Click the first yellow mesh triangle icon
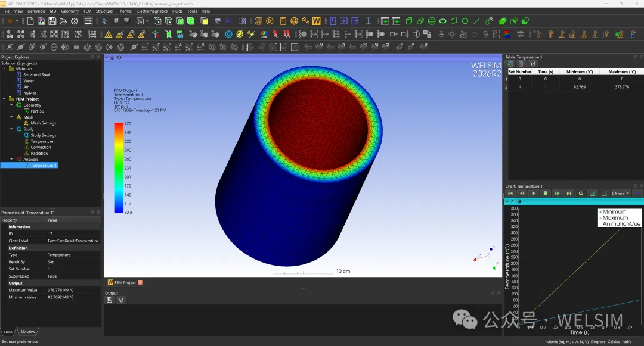This screenshot has height=346, width=644. tap(109, 34)
